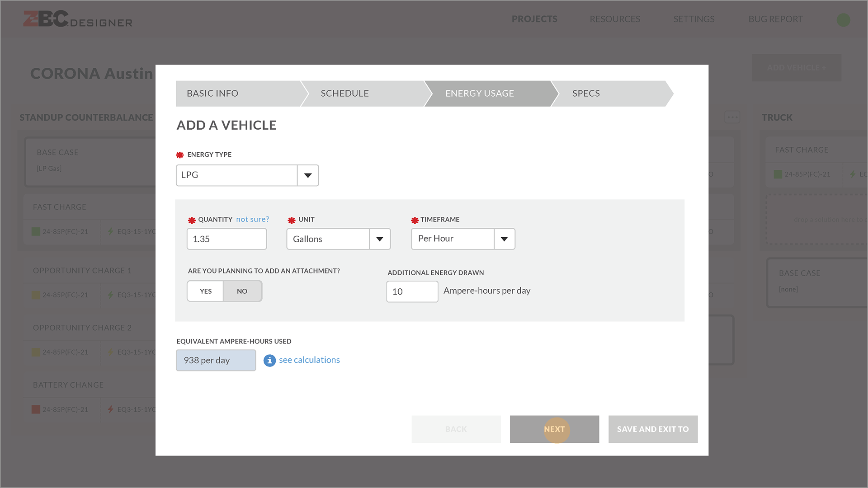
Task: Open the Resources menu
Action: click(615, 19)
